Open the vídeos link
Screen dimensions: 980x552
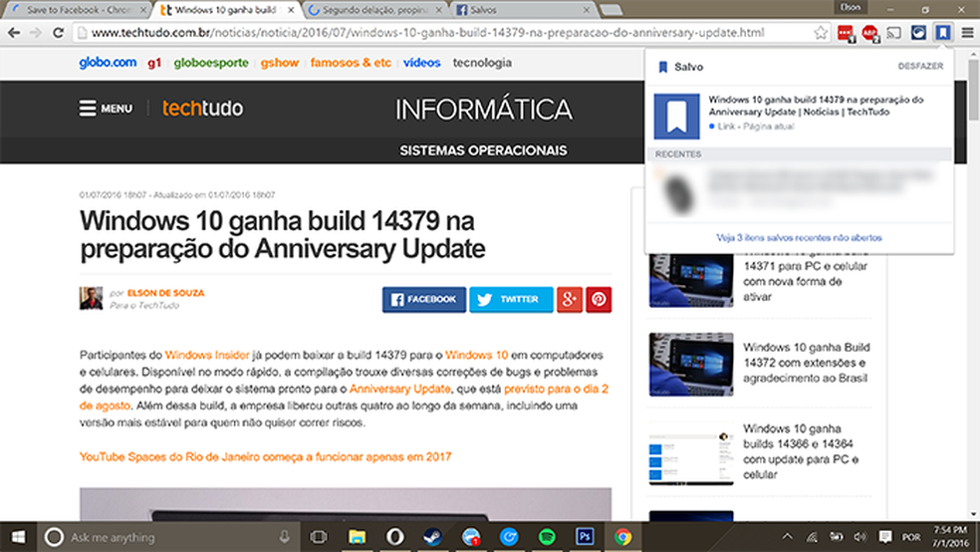[422, 63]
